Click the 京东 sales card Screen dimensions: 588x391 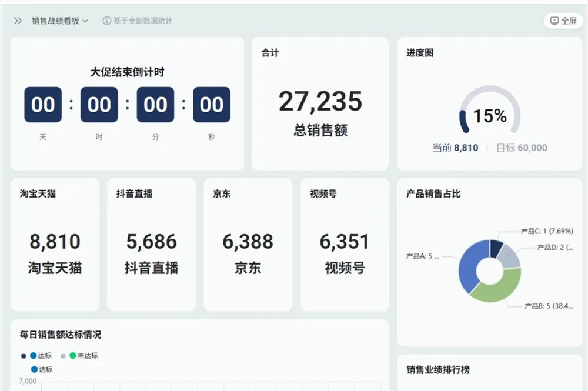[248, 243]
